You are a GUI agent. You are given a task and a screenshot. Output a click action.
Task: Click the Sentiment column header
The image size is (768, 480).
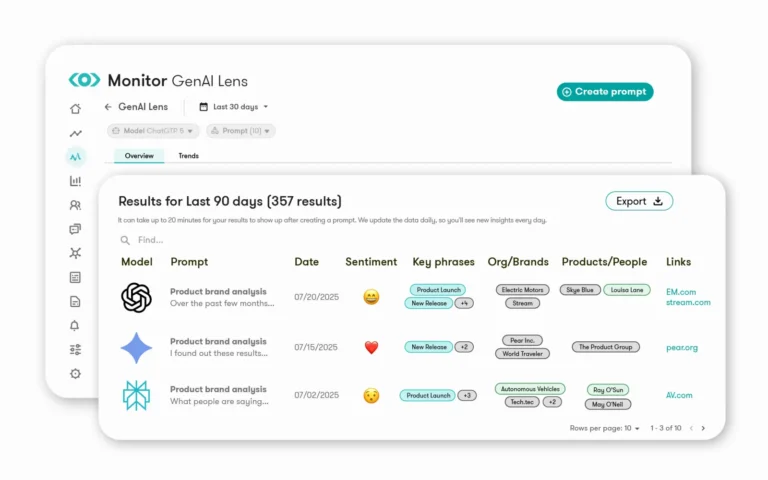(x=371, y=262)
